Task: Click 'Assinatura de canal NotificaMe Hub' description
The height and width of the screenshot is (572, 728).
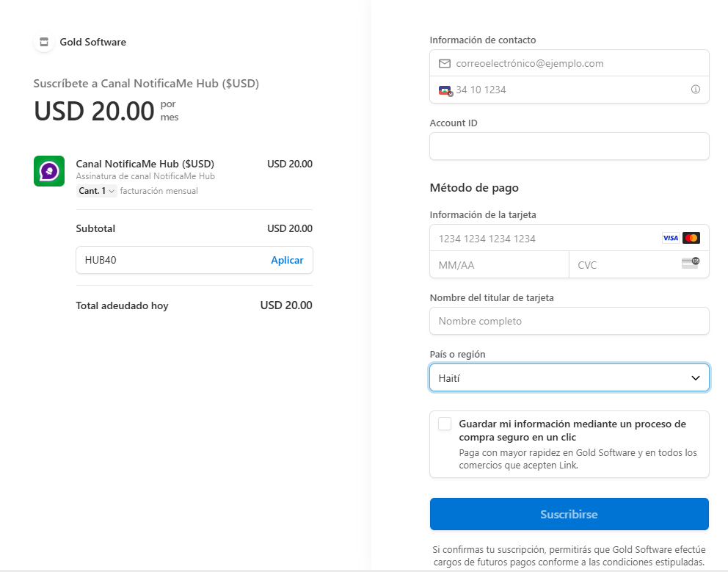Action: pyautogui.click(x=145, y=176)
